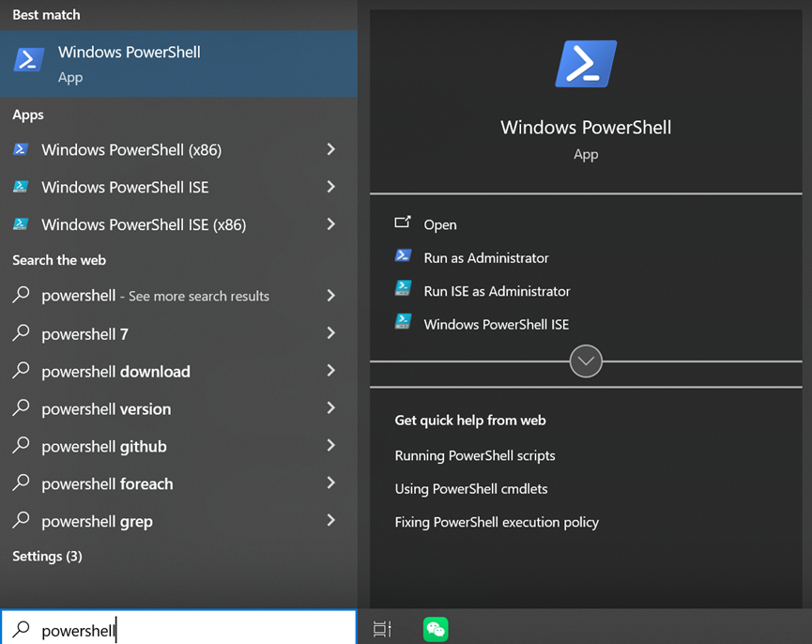This screenshot has height=644, width=812.
Task: Open 'Fixing PowerShell execution policy' link
Action: click(497, 522)
